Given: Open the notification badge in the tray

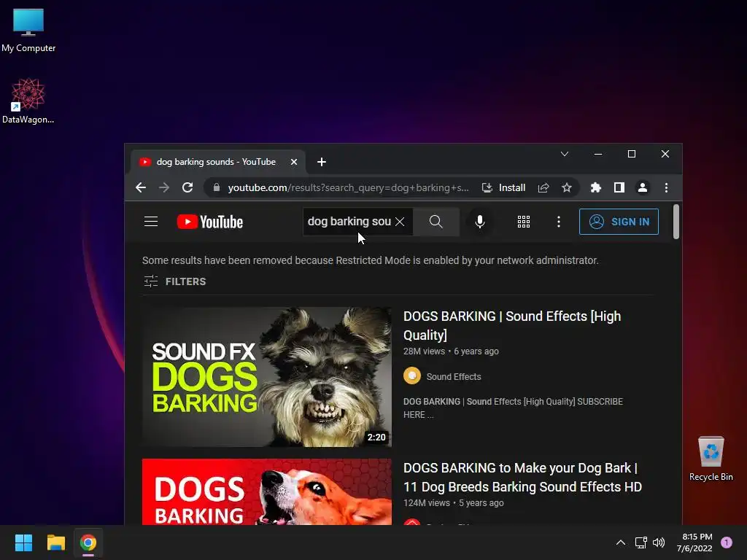Looking at the screenshot, I should [x=726, y=542].
